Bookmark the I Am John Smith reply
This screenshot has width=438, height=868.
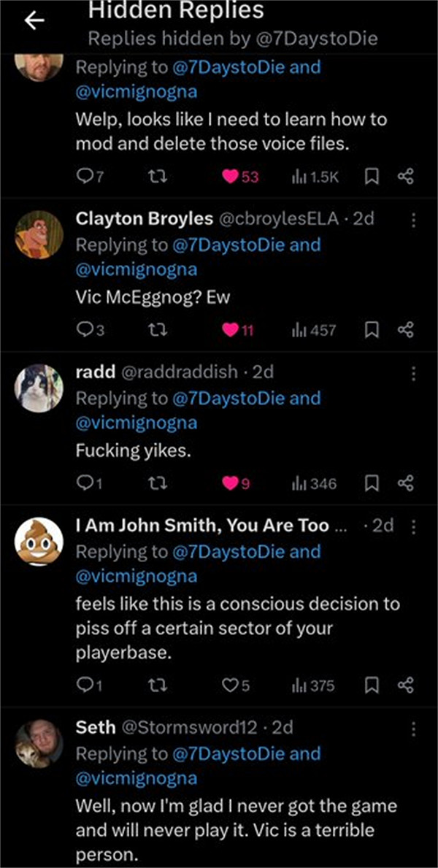[x=372, y=685]
